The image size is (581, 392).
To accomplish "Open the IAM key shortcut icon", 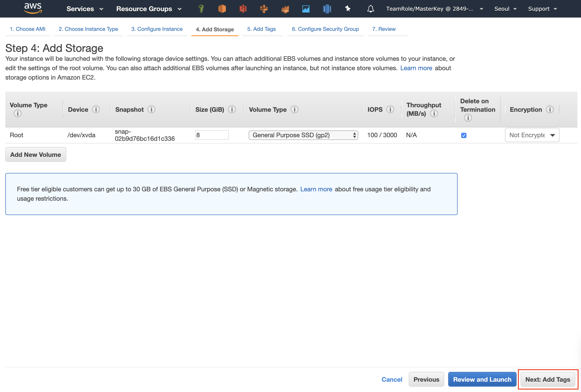I will point(201,9).
